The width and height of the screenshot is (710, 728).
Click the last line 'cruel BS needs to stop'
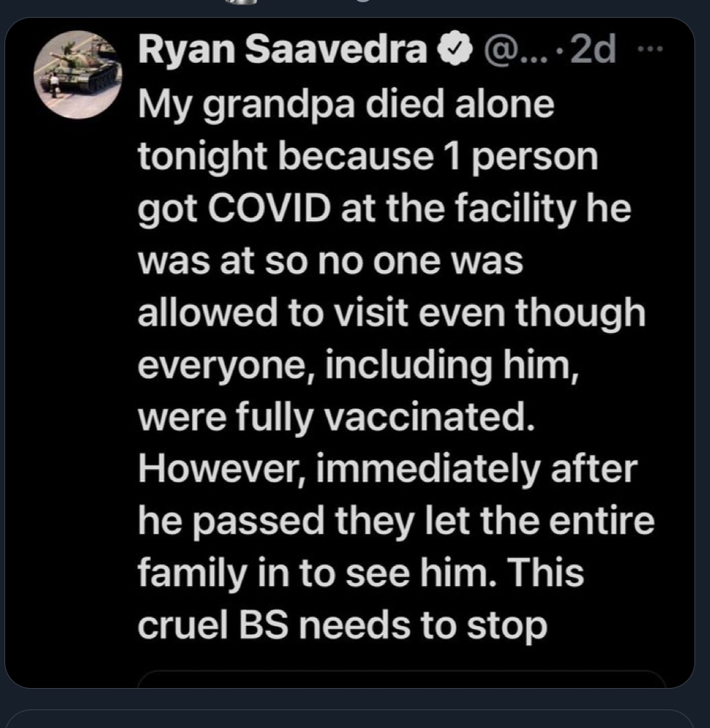(343, 627)
